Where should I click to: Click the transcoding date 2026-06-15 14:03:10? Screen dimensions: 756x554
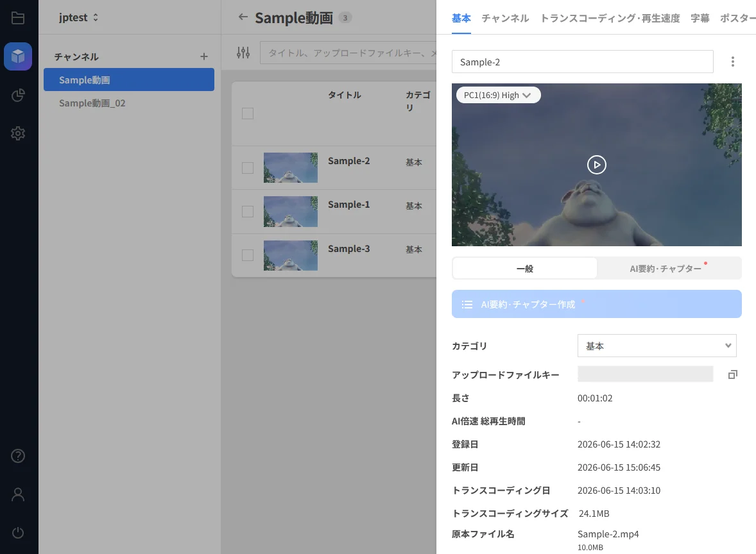pyautogui.click(x=619, y=491)
